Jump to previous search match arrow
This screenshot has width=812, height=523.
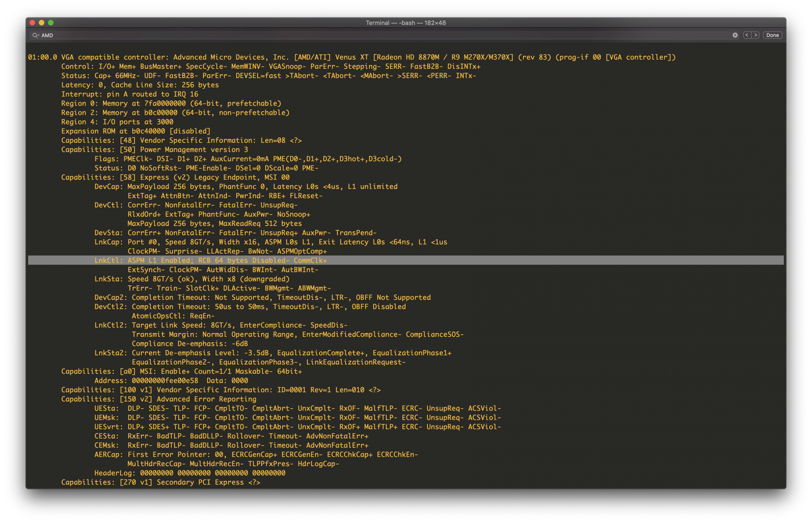(747, 35)
